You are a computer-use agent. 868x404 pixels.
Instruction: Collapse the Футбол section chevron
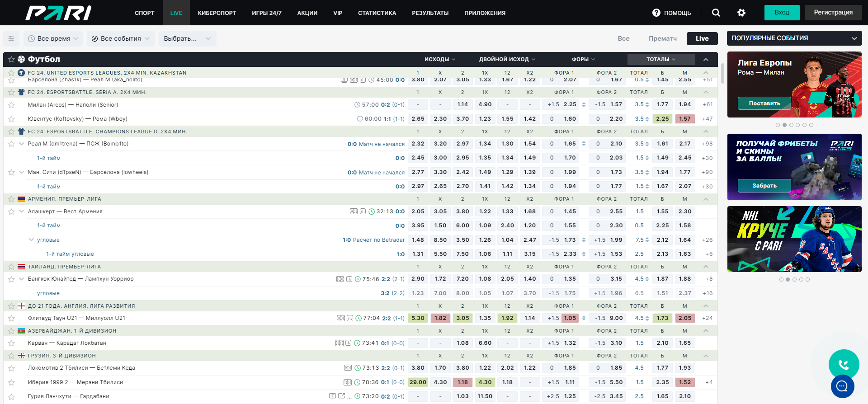click(706, 59)
